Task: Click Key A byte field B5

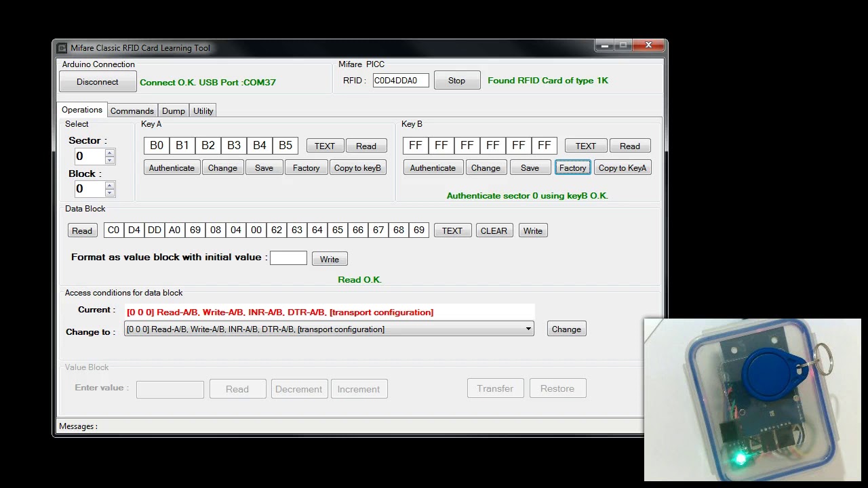Action: (x=285, y=146)
